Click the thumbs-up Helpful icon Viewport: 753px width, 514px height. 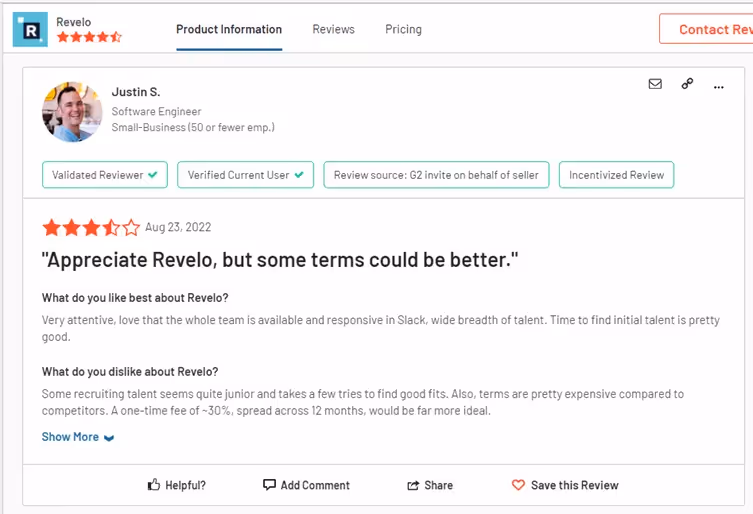[154, 484]
